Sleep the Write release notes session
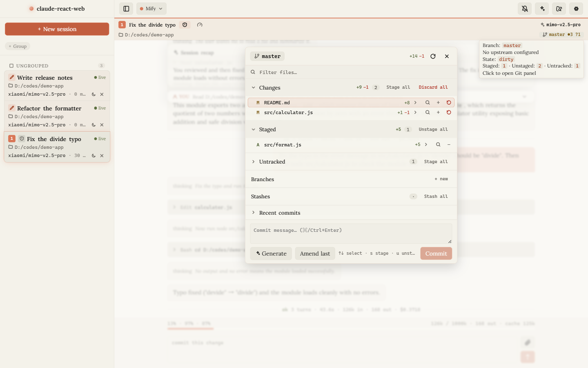The image size is (588, 368). pos(94,94)
